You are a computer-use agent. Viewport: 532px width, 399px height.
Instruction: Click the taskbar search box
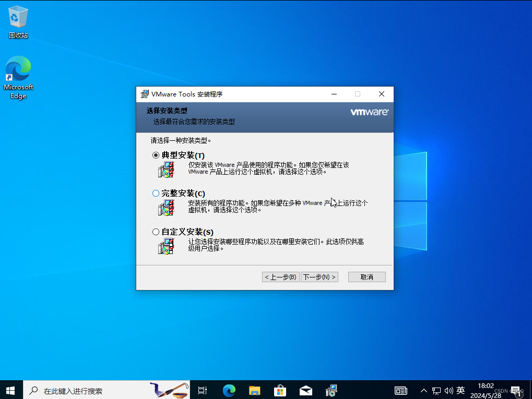(x=106, y=391)
